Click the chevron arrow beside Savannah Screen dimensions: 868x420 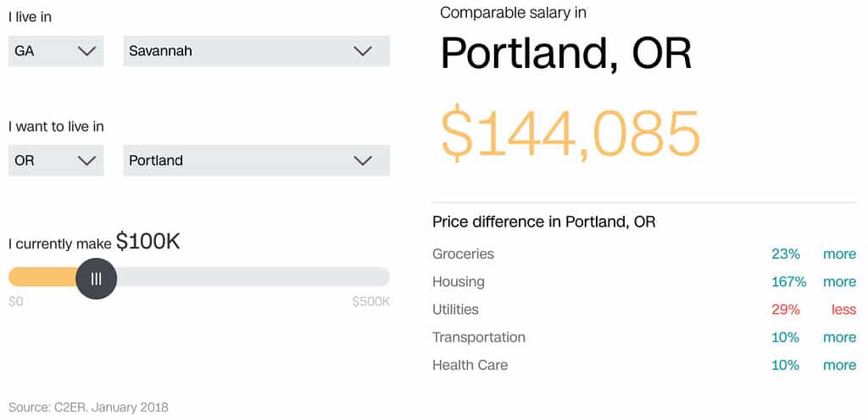coord(363,51)
